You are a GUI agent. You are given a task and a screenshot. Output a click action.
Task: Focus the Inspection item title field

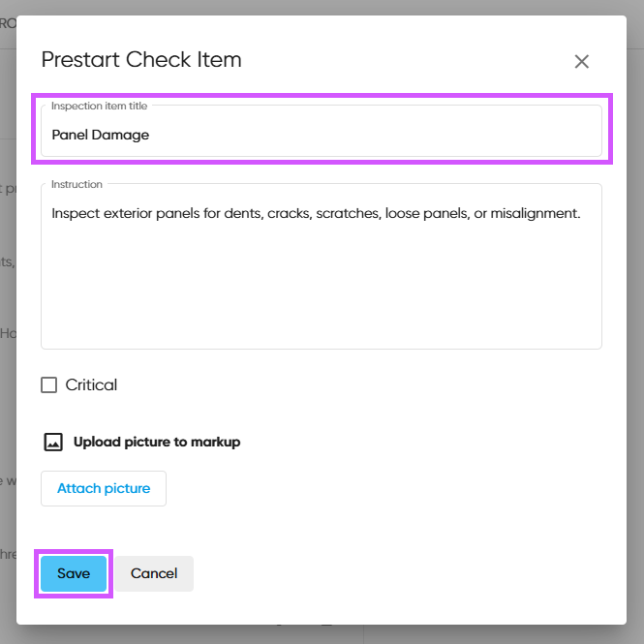point(321,135)
